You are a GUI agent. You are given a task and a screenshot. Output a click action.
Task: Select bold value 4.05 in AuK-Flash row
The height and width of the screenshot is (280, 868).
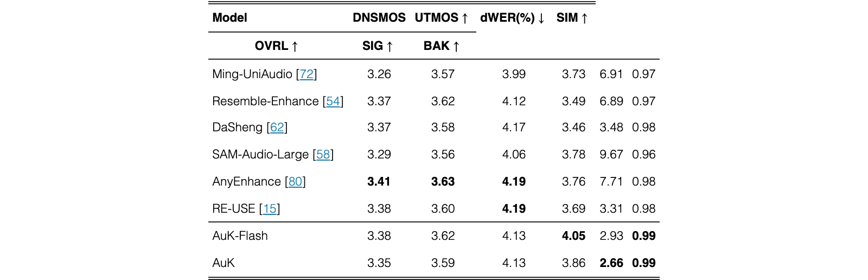tap(573, 236)
